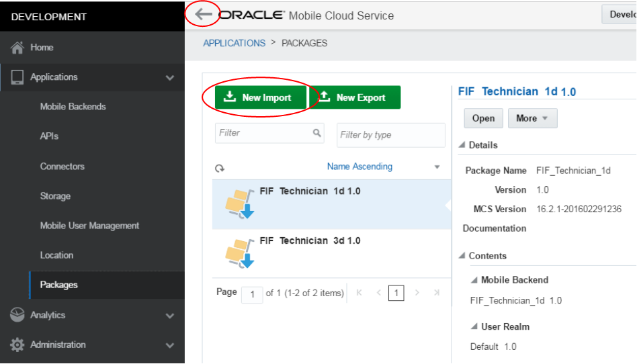
Task: Collapse the Contents section
Action: point(462,255)
